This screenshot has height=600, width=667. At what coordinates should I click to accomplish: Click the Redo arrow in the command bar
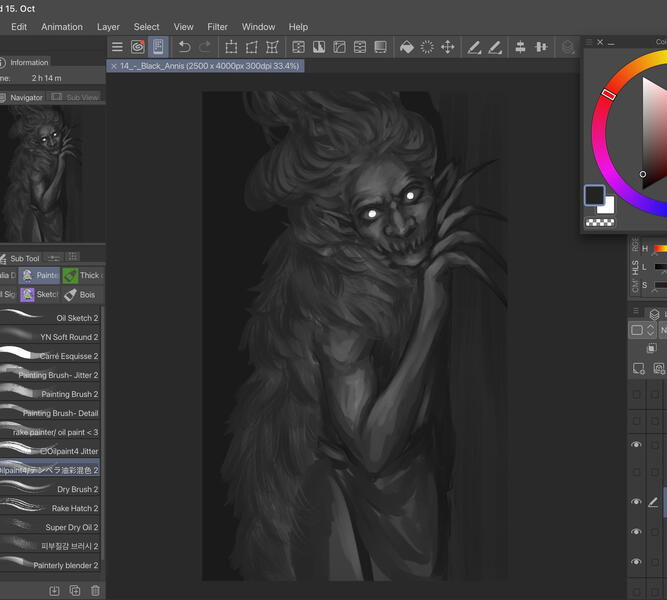point(205,47)
